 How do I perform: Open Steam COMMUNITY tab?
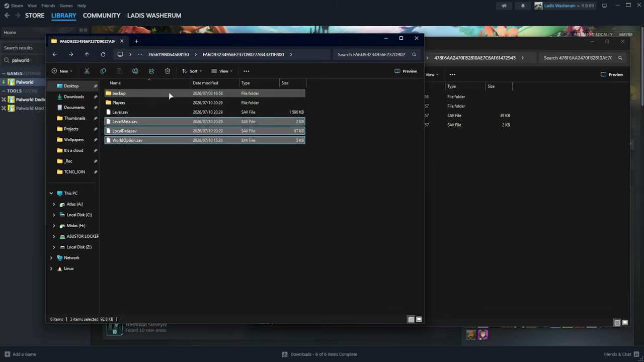point(102,16)
